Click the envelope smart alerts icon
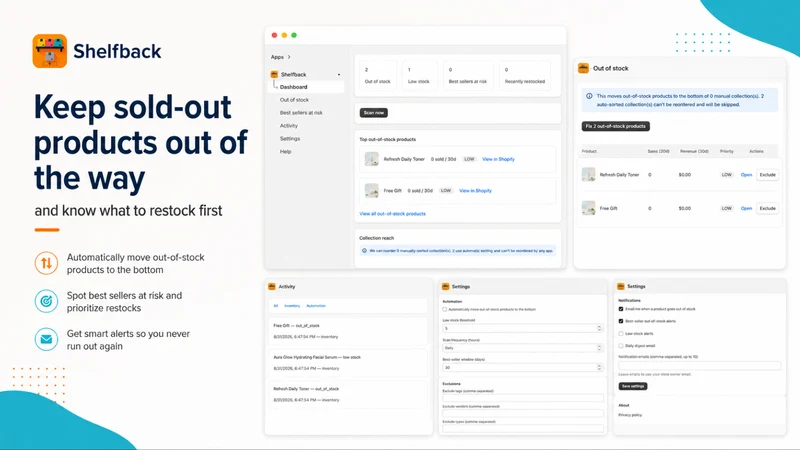 point(46,339)
